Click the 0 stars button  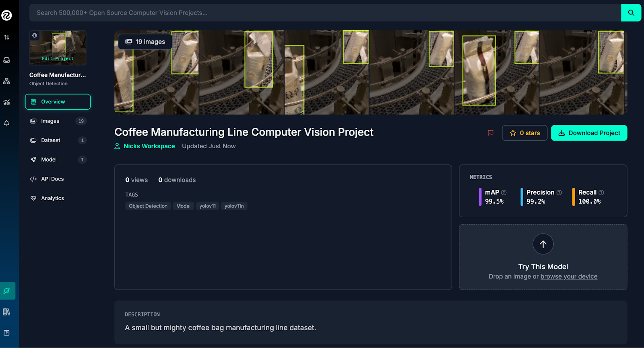524,133
